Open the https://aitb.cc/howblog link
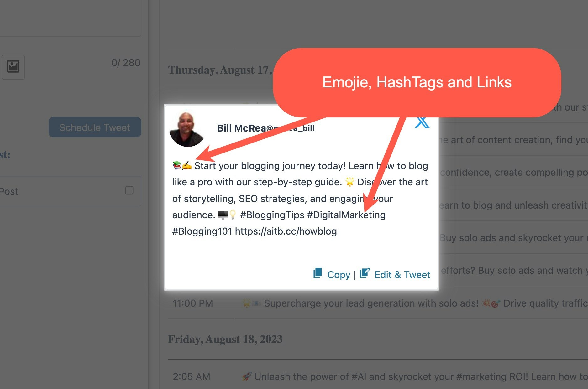The image size is (588, 389). 286,231
